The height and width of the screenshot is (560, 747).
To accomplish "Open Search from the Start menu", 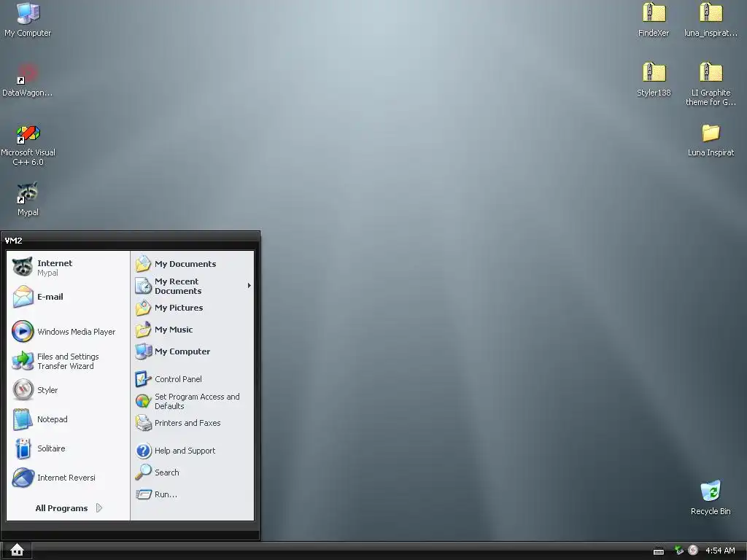I will point(193,472).
